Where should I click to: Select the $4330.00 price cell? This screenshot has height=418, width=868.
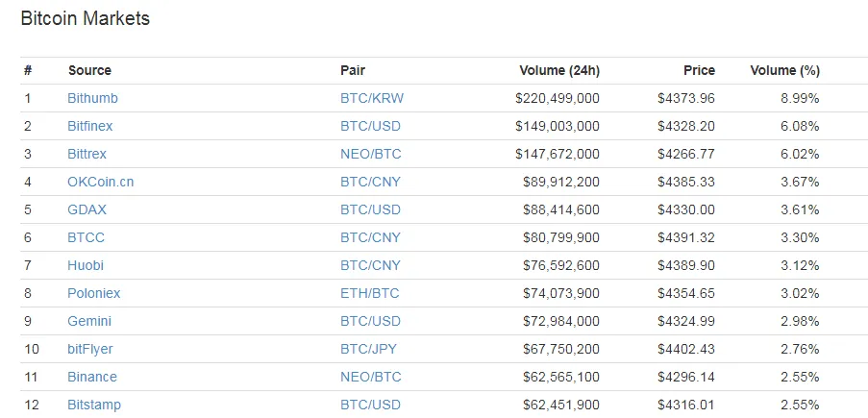pos(686,209)
